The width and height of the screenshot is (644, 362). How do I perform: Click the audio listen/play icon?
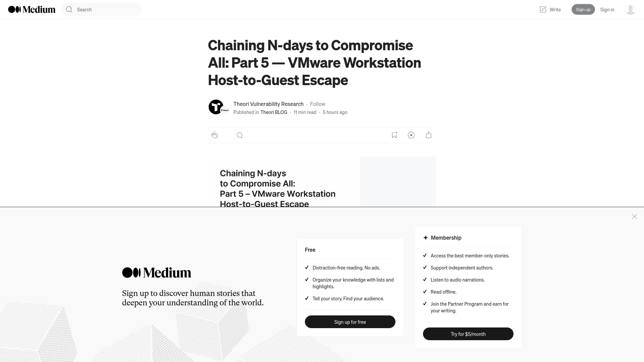[x=411, y=135]
